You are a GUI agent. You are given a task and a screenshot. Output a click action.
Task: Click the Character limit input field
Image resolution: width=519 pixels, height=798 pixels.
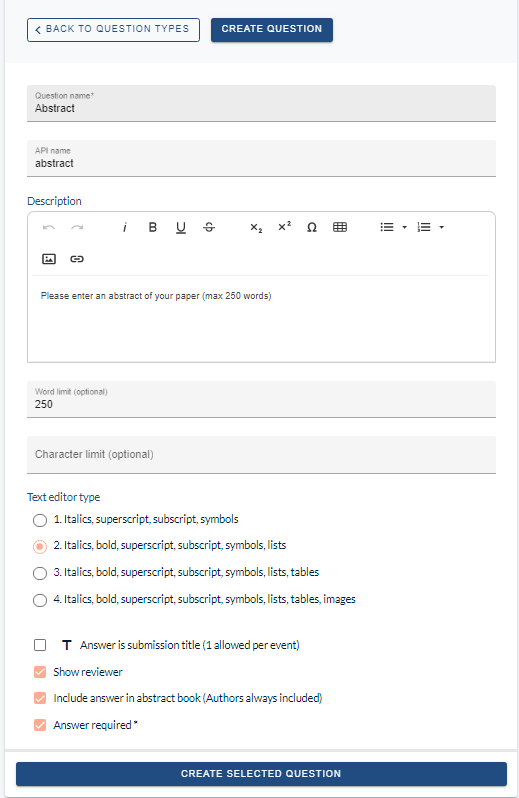point(261,454)
